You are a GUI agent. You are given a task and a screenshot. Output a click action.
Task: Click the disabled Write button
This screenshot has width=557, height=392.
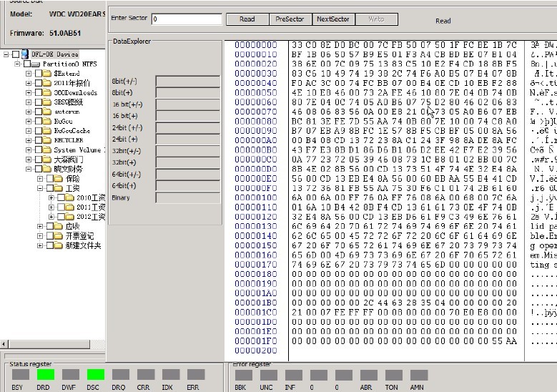tap(376, 19)
